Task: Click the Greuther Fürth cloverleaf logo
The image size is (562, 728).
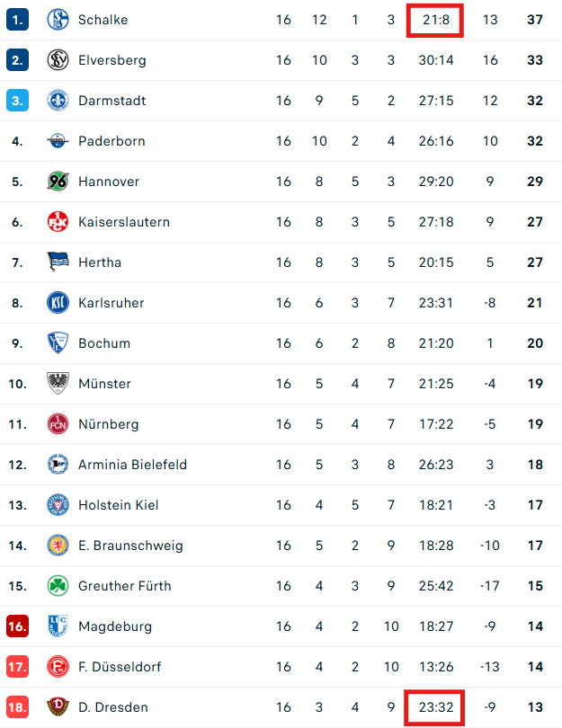Action: 58,586
